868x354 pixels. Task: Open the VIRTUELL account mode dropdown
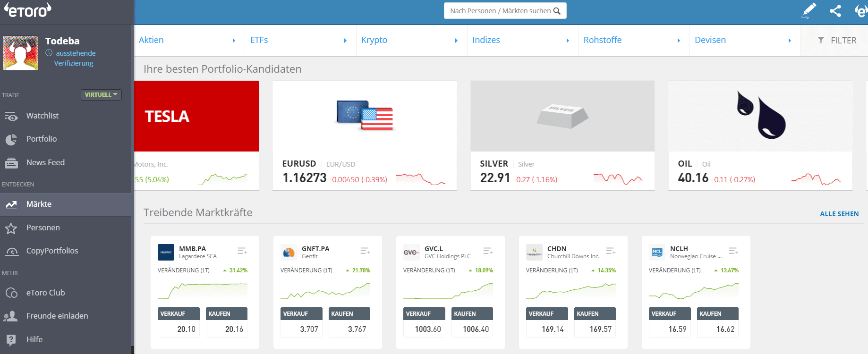click(101, 95)
